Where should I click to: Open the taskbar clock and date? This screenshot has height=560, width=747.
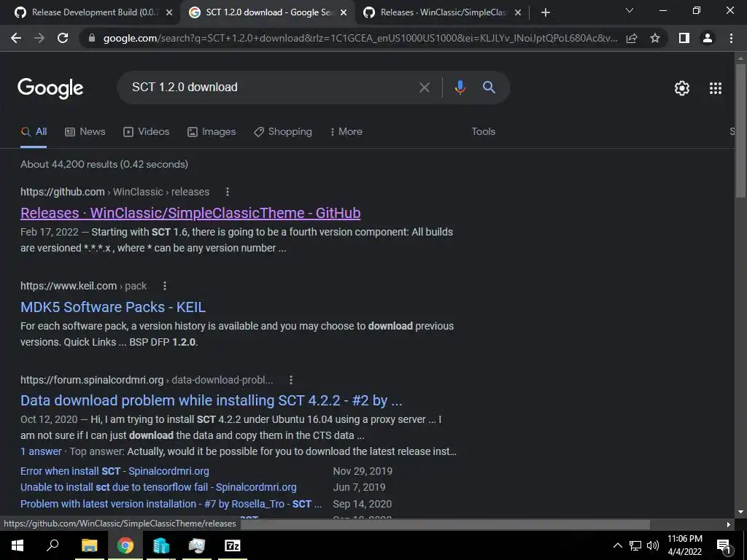point(684,545)
